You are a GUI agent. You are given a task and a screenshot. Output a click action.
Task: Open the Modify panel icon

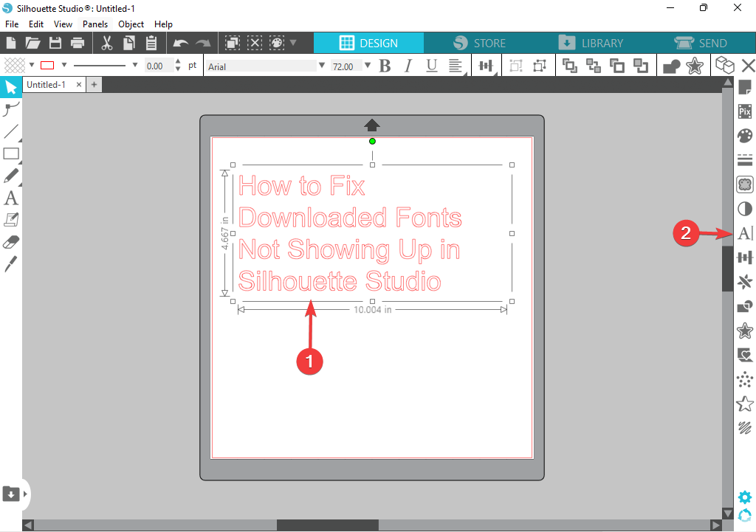tap(745, 306)
